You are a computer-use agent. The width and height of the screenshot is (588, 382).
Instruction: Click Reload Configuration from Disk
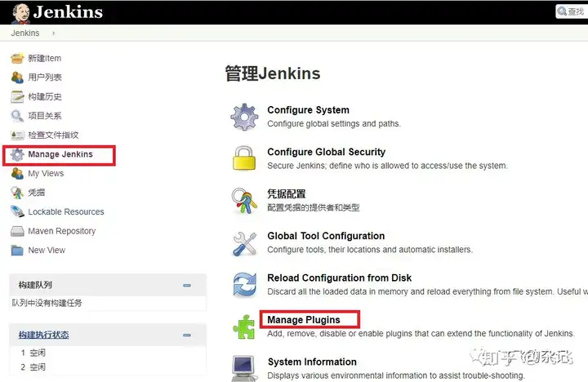[x=340, y=278]
